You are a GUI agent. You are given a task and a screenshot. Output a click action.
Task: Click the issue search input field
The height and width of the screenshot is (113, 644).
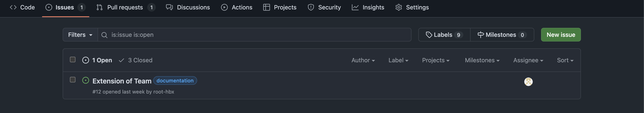coord(257,35)
